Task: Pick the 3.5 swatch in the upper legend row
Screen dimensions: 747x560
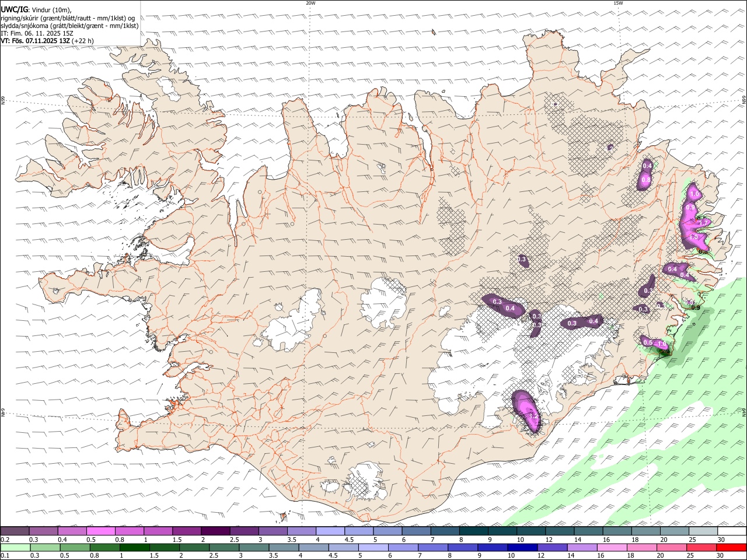Action: pyautogui.click(x=301, y=531)
